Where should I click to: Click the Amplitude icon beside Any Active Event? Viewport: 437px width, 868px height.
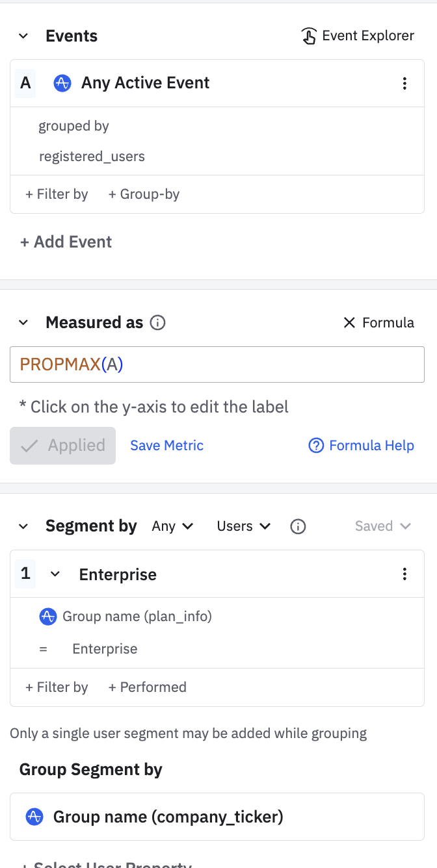pyautogui.click(x=62, y=83)
